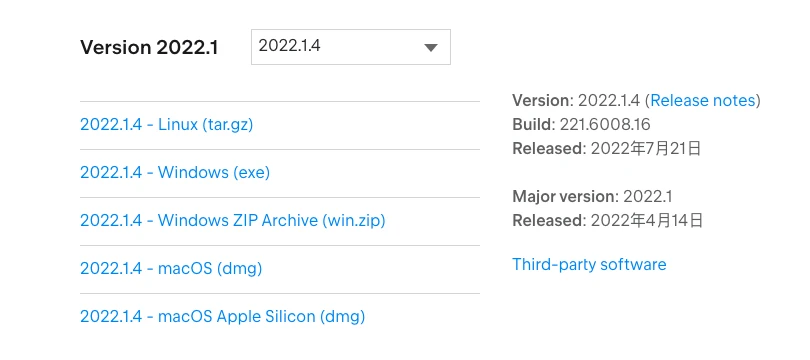Click the release date 2022年7月21日
The image size is (810, 360).
(646, 149)
